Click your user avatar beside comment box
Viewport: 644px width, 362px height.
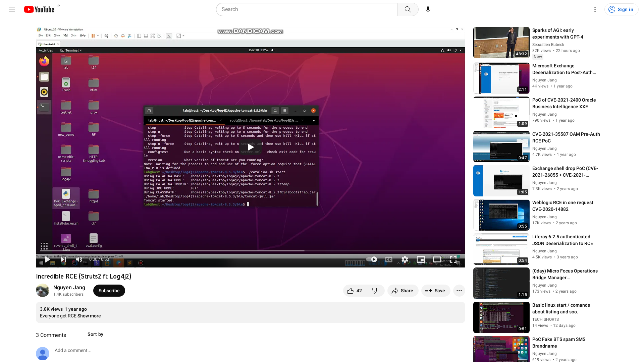(x=43, y=354)
